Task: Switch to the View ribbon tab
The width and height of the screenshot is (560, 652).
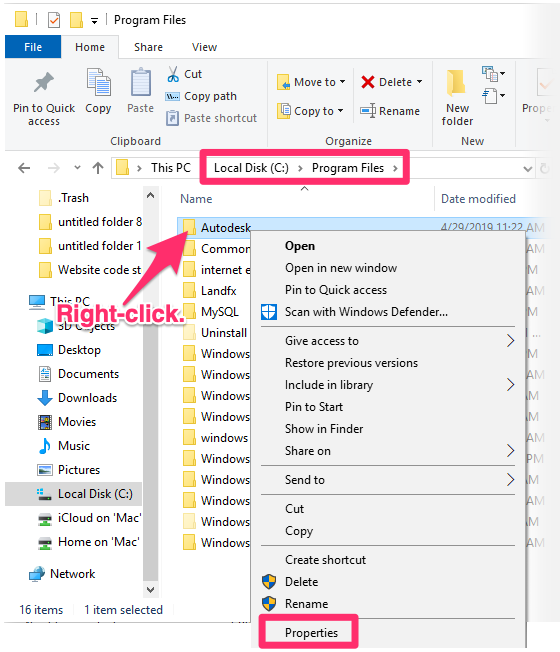Action: (x=204, y=47)
